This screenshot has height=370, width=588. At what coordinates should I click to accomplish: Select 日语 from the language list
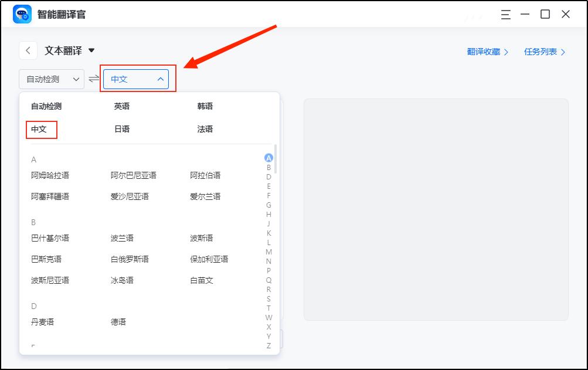(x=123, y=128)
